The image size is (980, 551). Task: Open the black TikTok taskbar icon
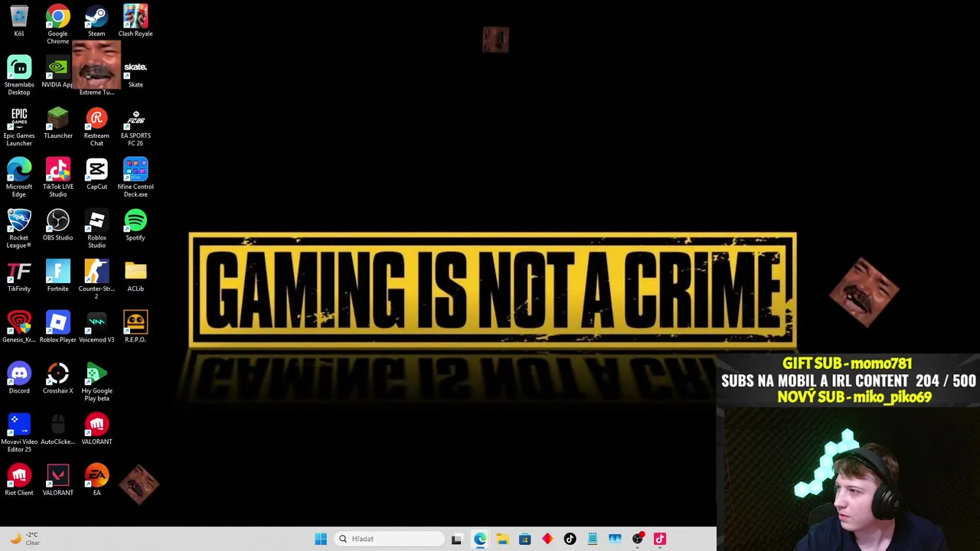pos(570,539)
